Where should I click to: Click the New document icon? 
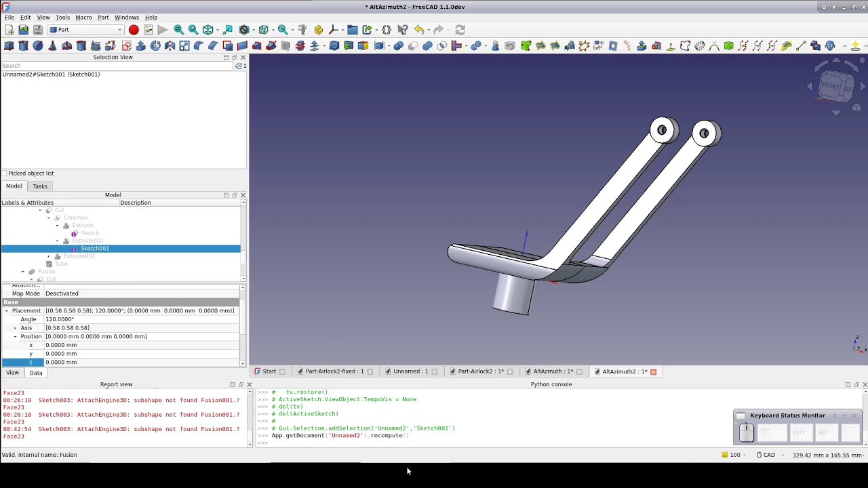(x=9, y=30)
